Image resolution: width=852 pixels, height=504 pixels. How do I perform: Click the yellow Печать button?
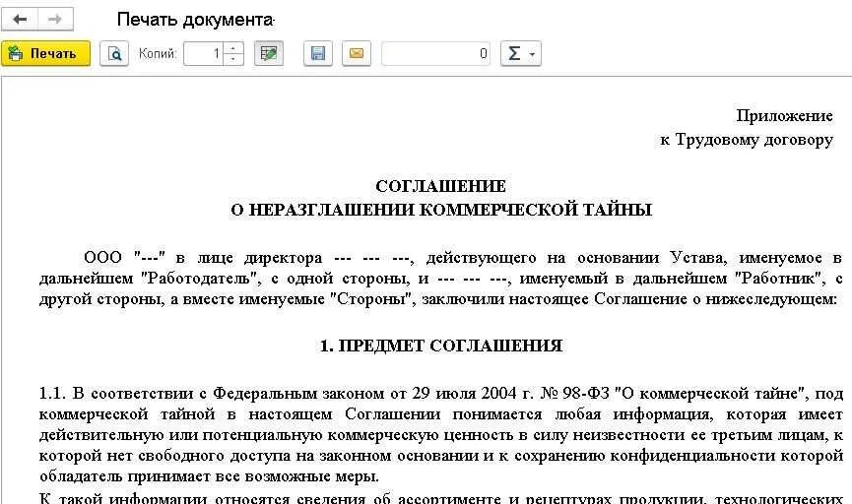click(x=45, y=54)
